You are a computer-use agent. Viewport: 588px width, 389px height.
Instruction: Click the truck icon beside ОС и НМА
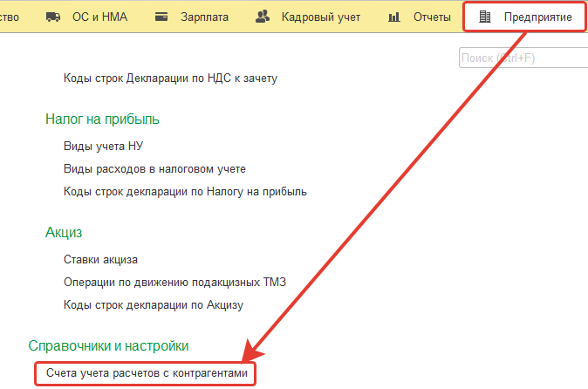[x=53, y=17]
